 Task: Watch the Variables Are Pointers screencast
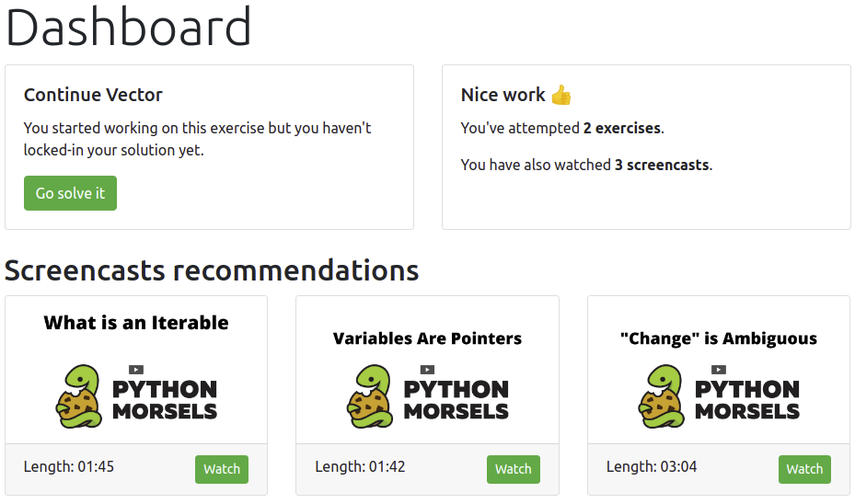click(513, 469)
